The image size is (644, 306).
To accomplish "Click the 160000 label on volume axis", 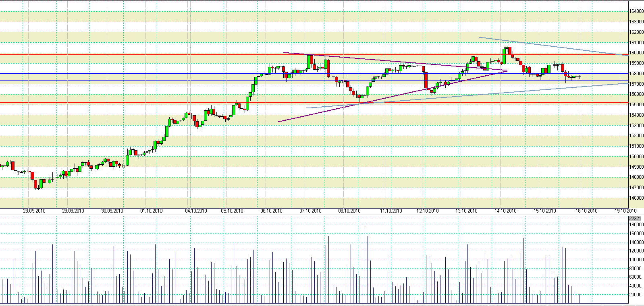I will pyautogui.click(x=636, y=234).
